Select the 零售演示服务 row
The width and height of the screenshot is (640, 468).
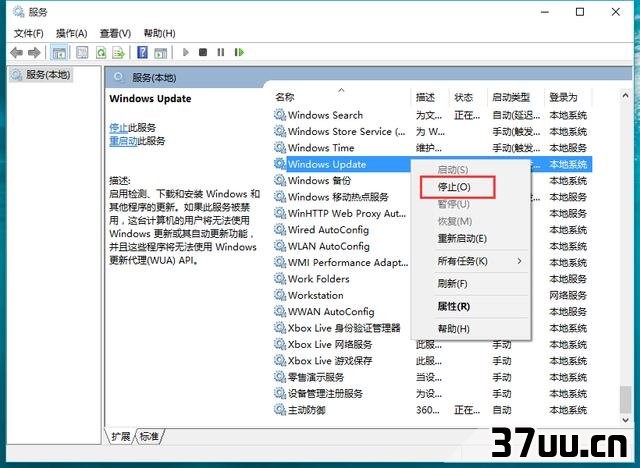pyautogui.click(x=433, y=377)
